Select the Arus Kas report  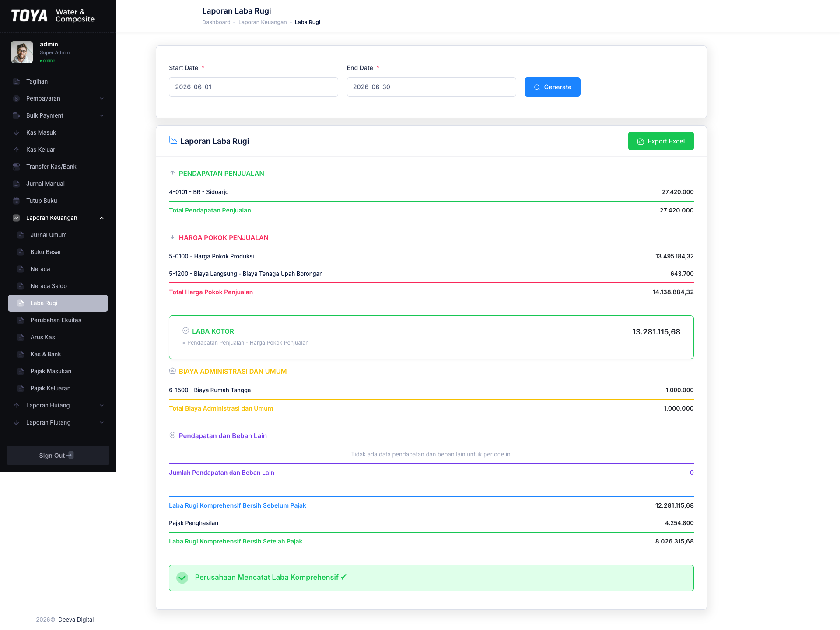coord(58,337)
